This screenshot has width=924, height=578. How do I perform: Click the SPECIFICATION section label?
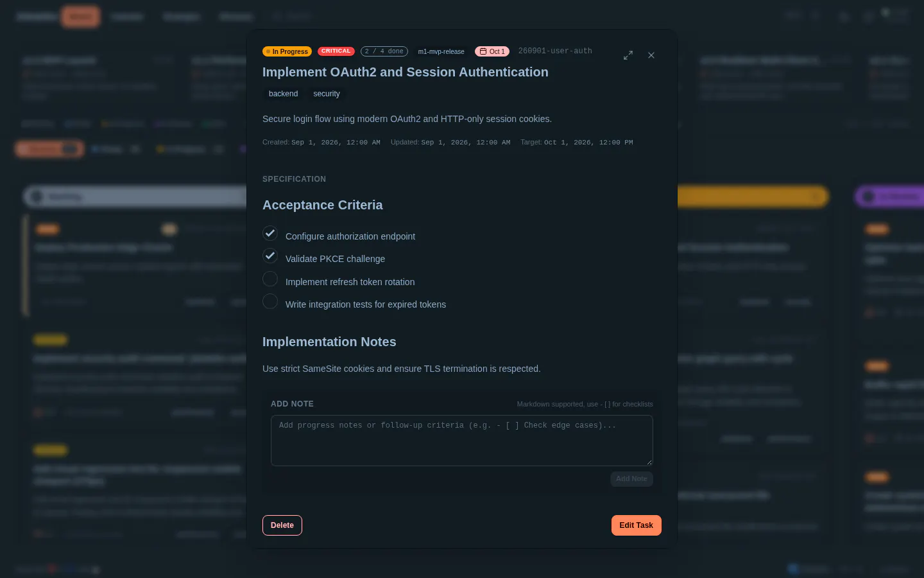(x=294, y=179)
